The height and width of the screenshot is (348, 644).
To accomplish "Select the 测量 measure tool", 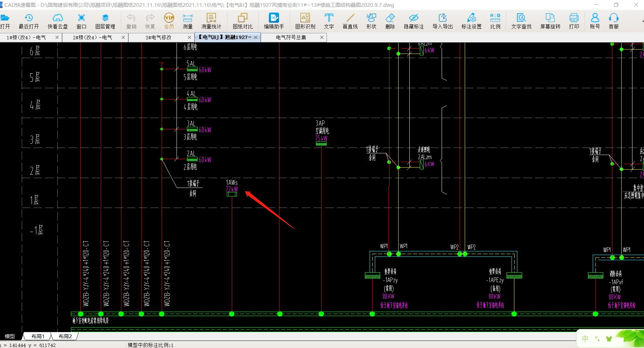I will point(188,21).
